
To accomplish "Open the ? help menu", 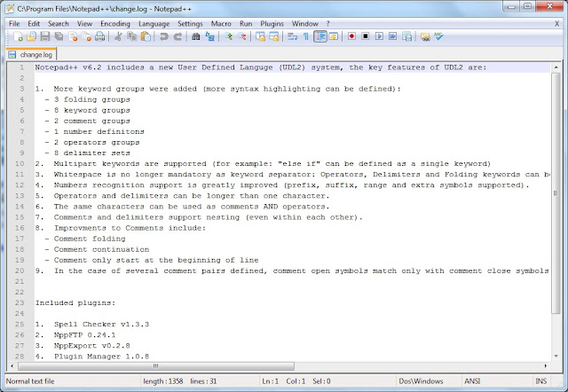I will (x=327, y=24).
